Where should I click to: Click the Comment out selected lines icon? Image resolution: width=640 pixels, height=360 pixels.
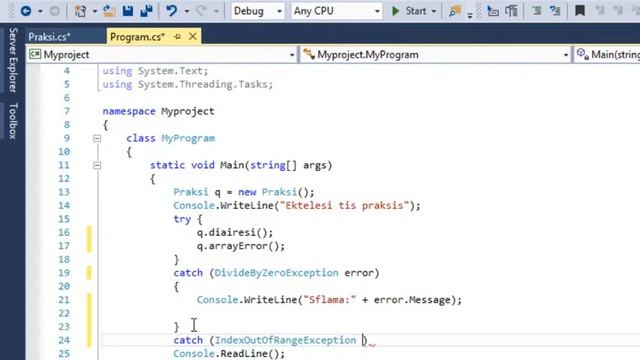(537, 11)
